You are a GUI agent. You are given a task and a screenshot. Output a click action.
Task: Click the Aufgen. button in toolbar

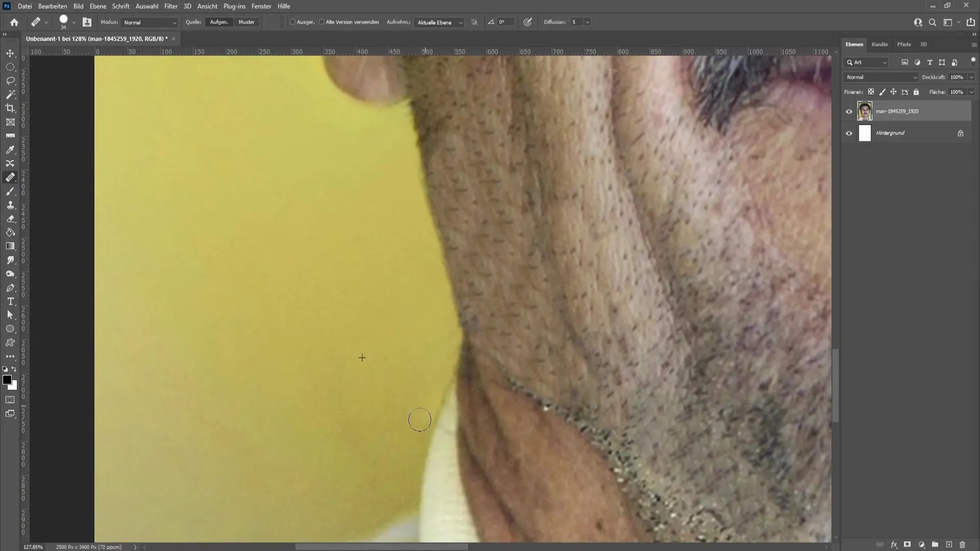(218, 21)
